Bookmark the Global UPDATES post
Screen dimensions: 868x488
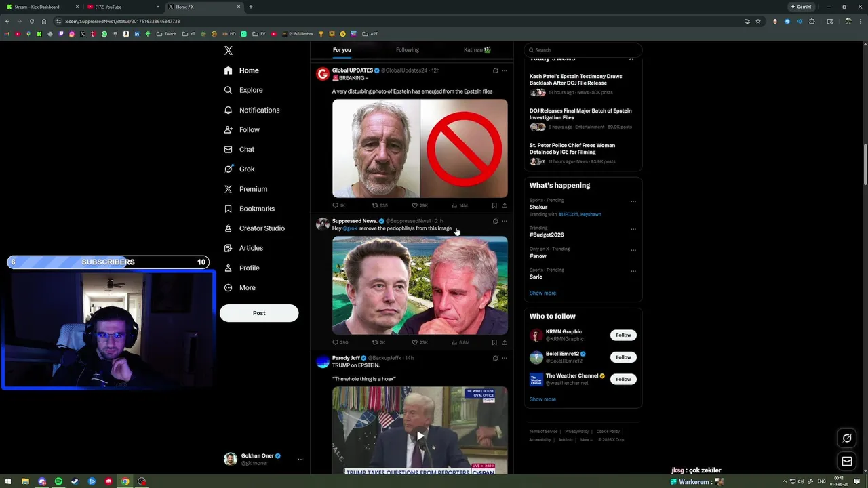(x=494, y=205)
